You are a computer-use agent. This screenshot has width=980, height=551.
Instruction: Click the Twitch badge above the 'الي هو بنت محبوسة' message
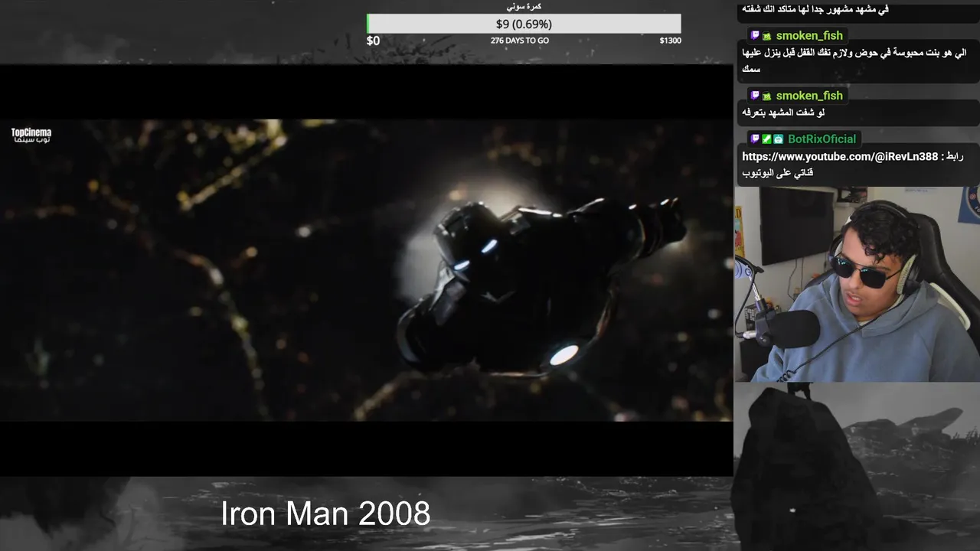[755, 36]
